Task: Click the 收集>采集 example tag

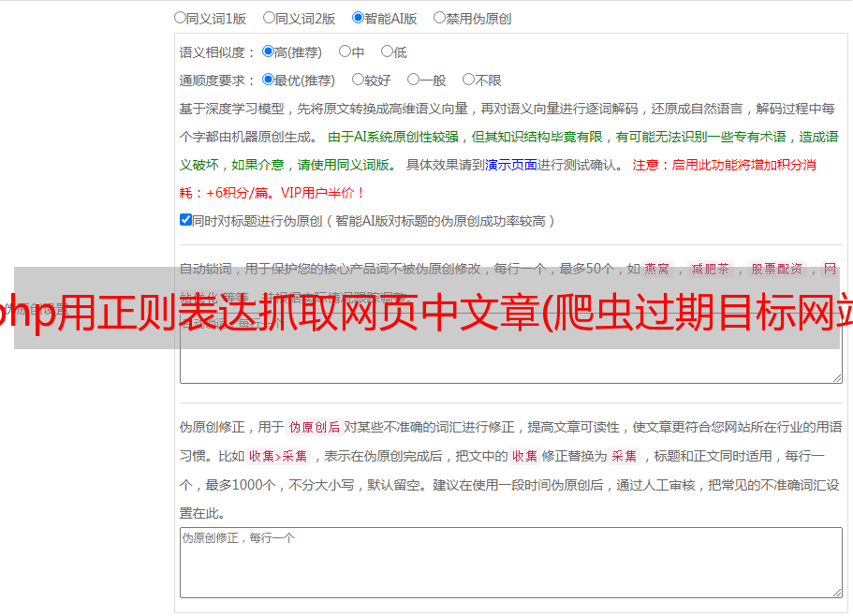Action: (278, 456)
